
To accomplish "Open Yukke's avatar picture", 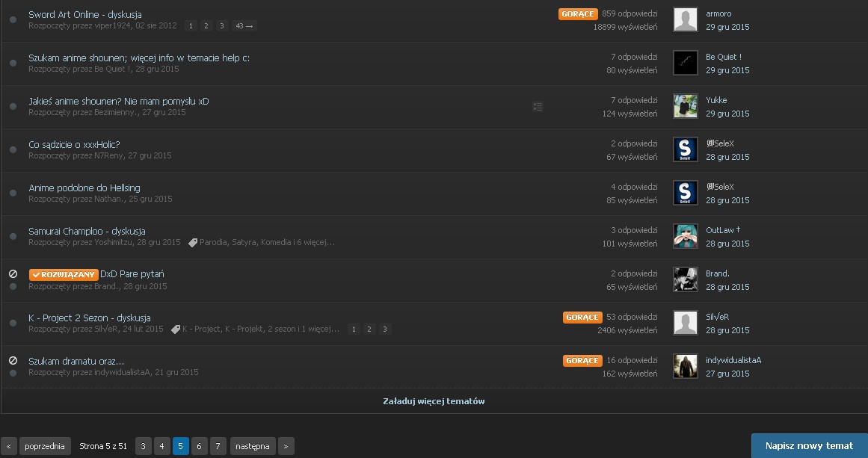I will tap(685, 106).
